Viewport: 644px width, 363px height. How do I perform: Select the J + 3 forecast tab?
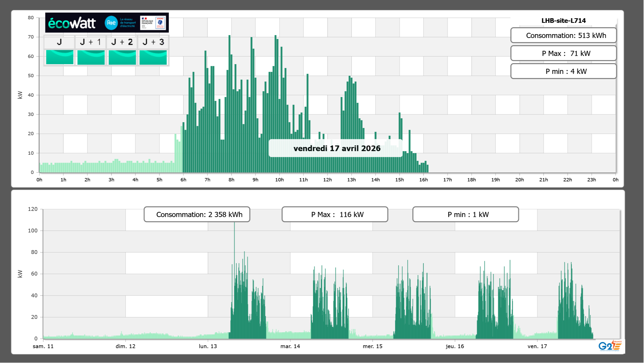coord(153,42)
